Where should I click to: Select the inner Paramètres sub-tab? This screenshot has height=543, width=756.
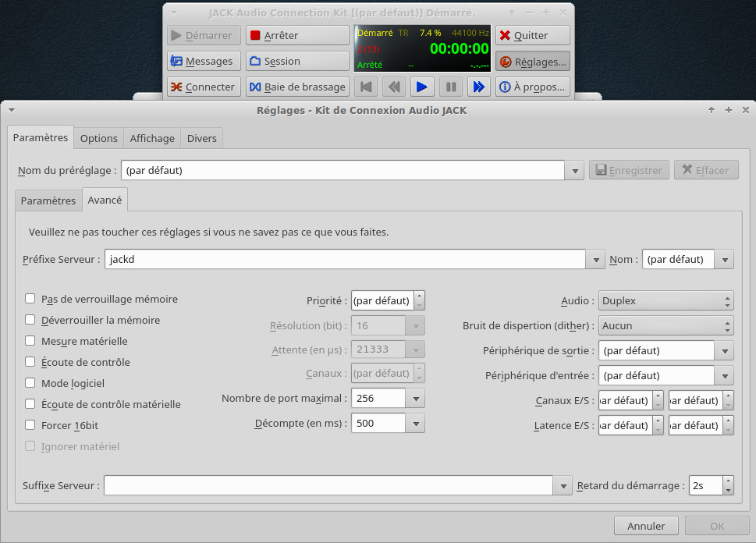pos(48,201)
